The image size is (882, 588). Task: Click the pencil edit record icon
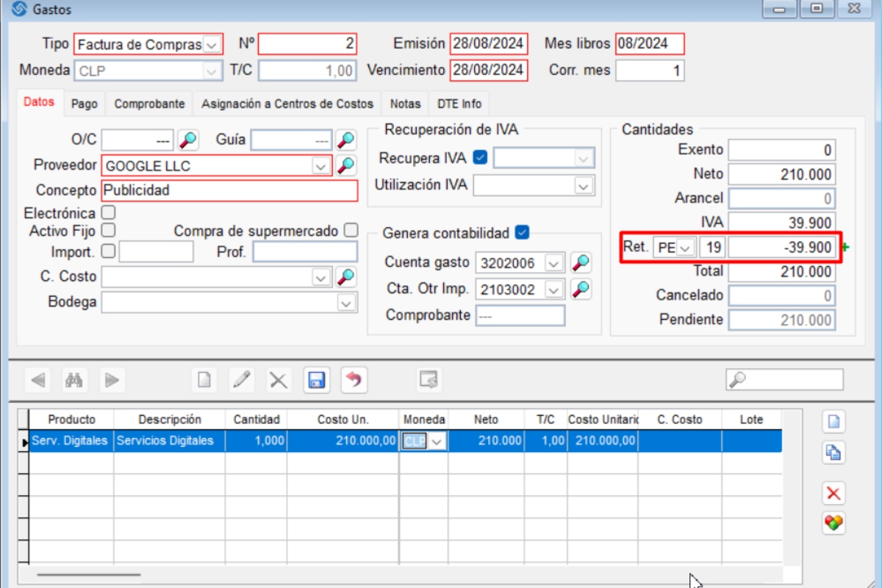[x=242, y=380]
